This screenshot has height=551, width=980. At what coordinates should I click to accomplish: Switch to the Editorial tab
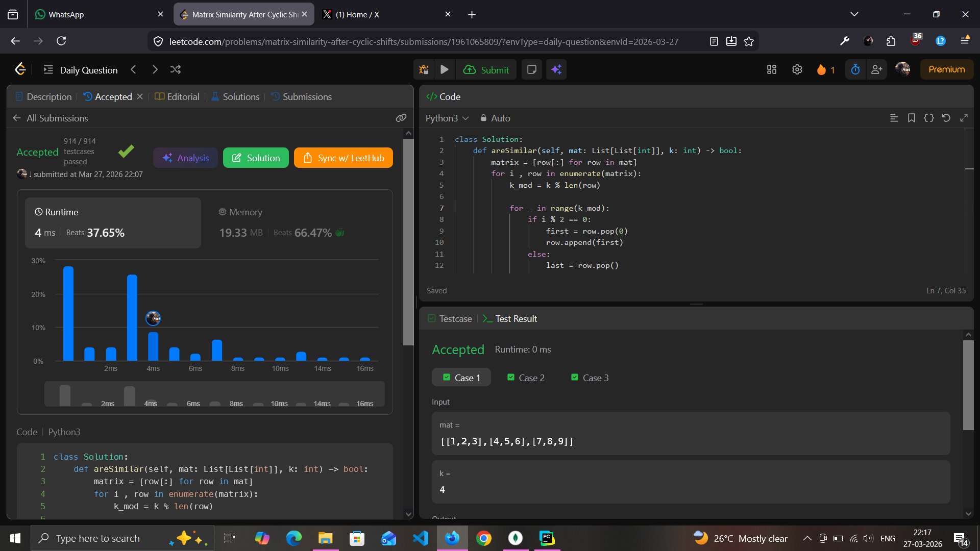pyautogui.click(x=177, y=96)
